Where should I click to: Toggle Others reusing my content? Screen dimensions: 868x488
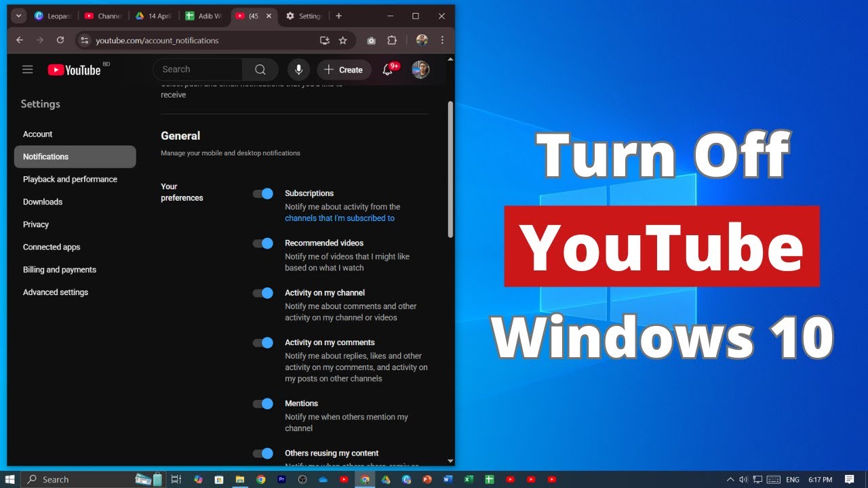coord(263,453)
